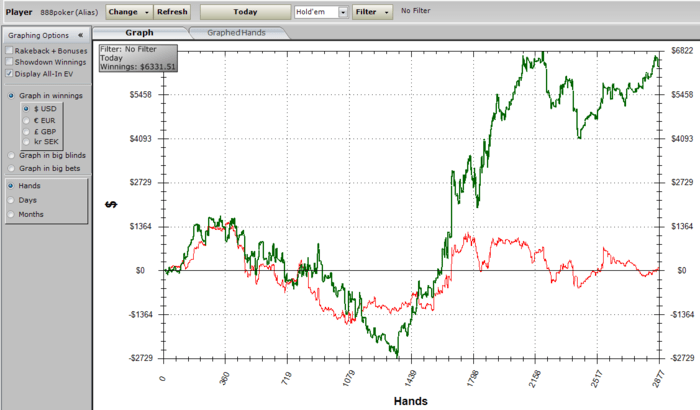
Task: Click the Today date button
Action: pyautogui.click(x=245, y=12)
